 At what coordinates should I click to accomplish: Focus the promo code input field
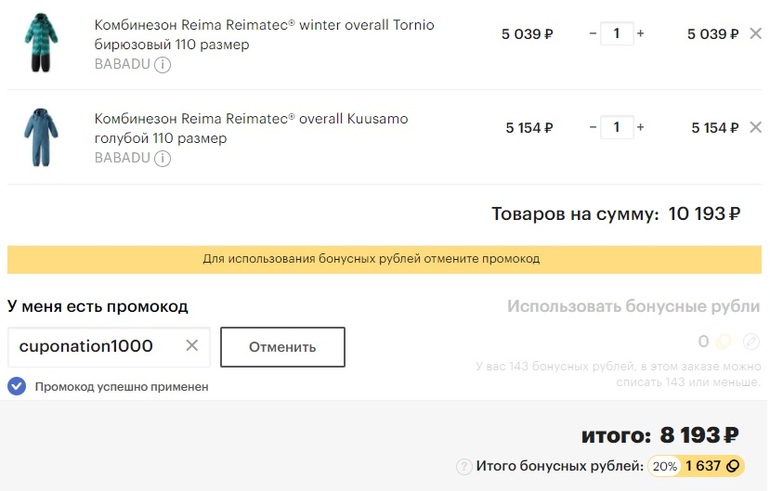pos(109,347)
